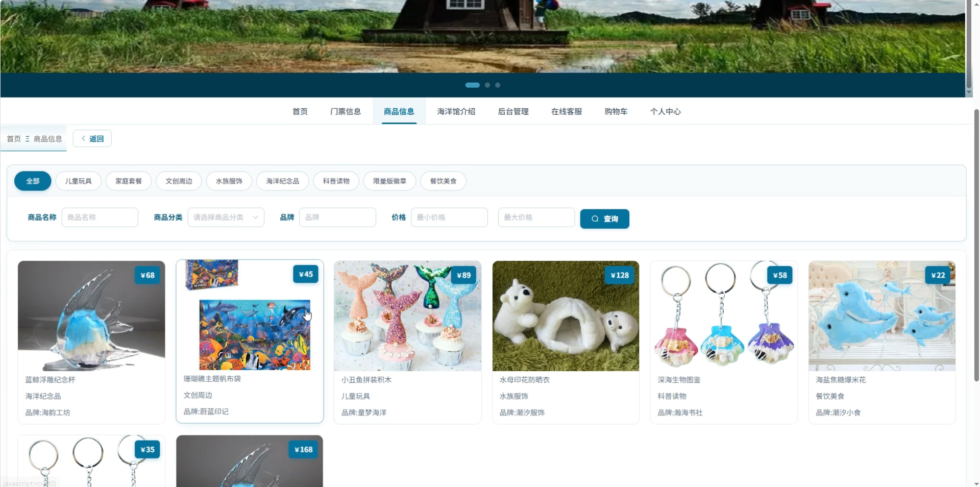Open the 蓝鲸浮雕纪念杯 product image
Viewport: 980px width, 487px height.
click(x=91, y=316)
